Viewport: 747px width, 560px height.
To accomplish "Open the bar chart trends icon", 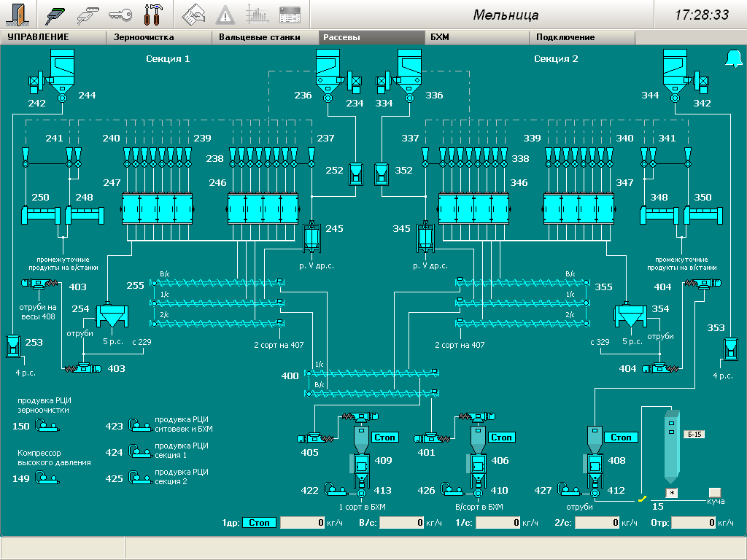I will pos(256,14).
